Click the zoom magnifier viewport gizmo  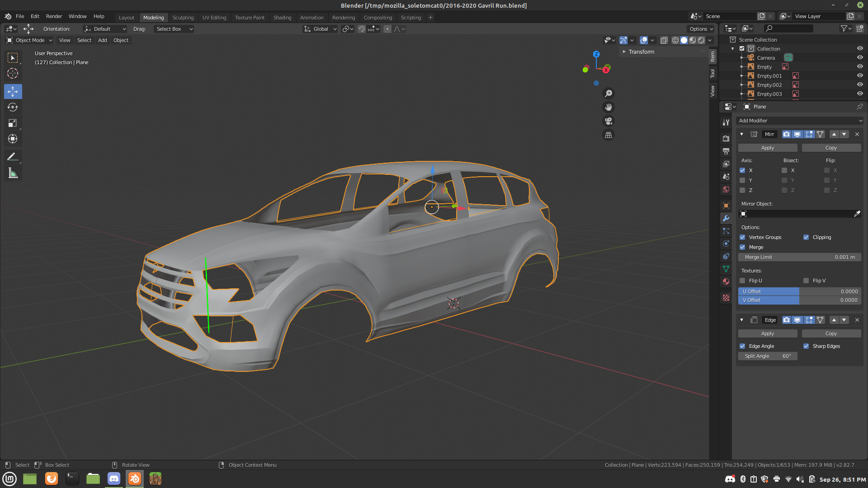(609, 94)
